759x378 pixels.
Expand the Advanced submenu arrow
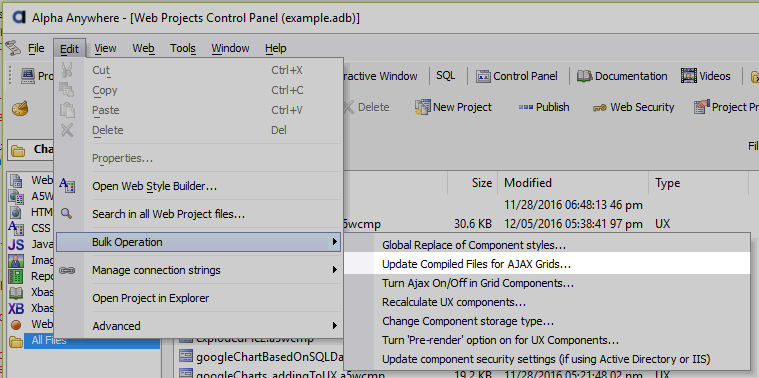[x=334, y=326]
